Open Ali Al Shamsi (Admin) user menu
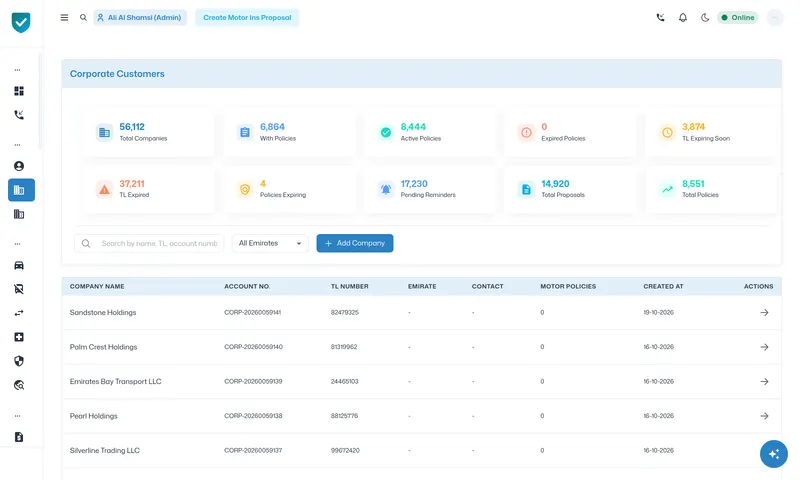The height and width of the screenshot is (480, 800). click(140, 17)
